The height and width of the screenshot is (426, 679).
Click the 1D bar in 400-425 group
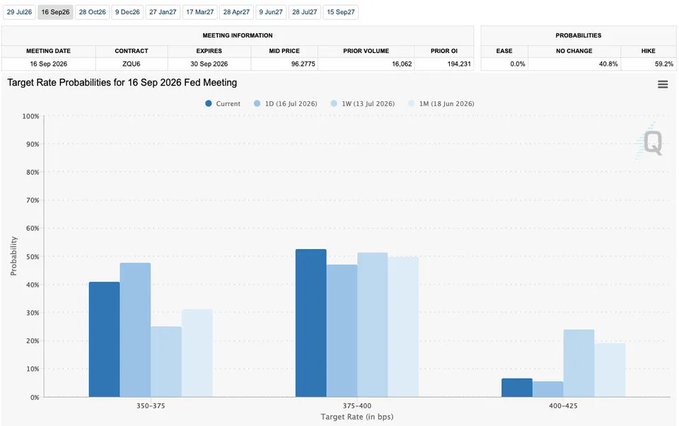click(x=548, y=389)
